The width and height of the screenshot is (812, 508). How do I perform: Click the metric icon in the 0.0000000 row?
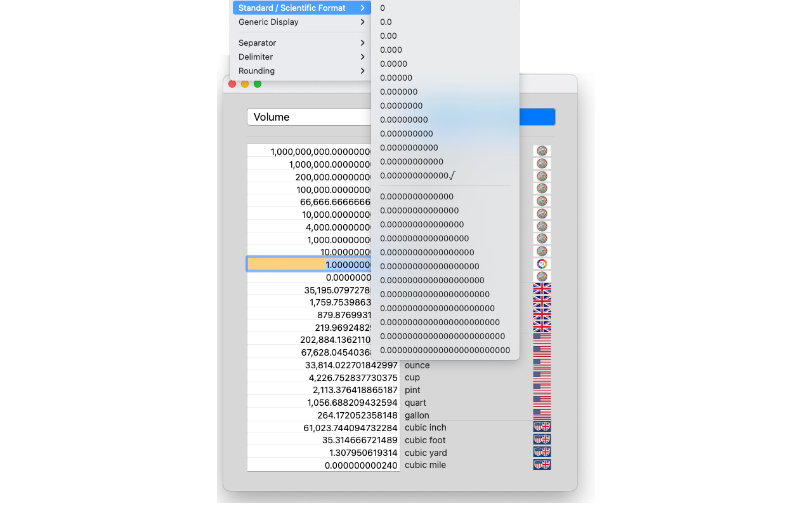(x=542, y=276)
